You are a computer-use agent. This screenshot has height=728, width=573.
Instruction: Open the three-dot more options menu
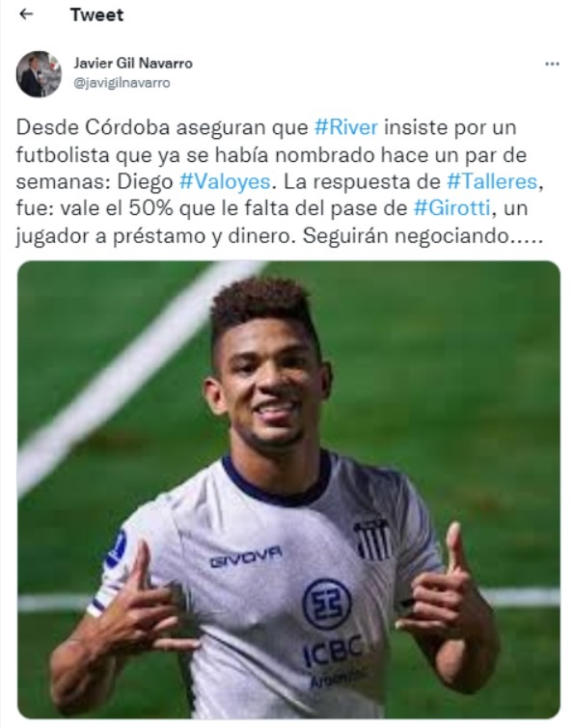[x=552, y=64]
